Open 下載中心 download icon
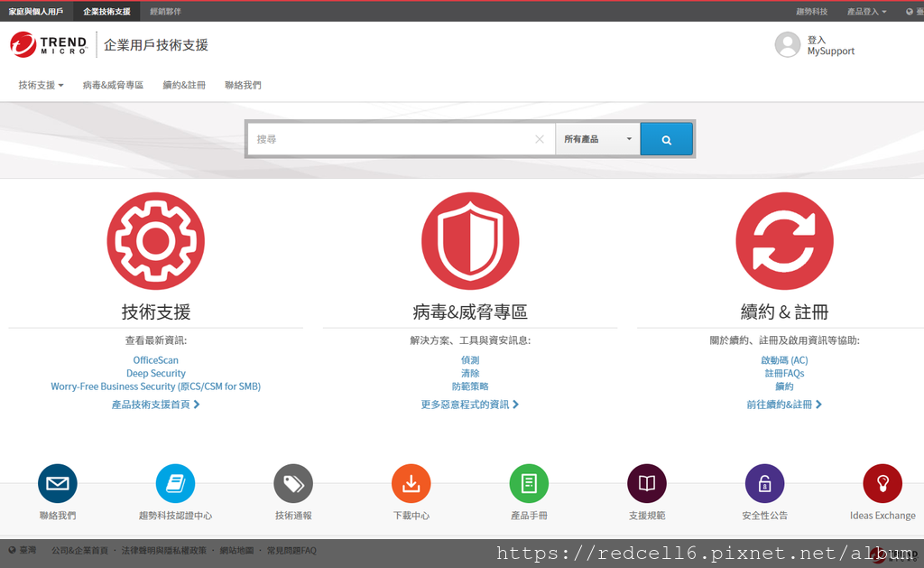 pyautogui.click(x=411, y=484)
